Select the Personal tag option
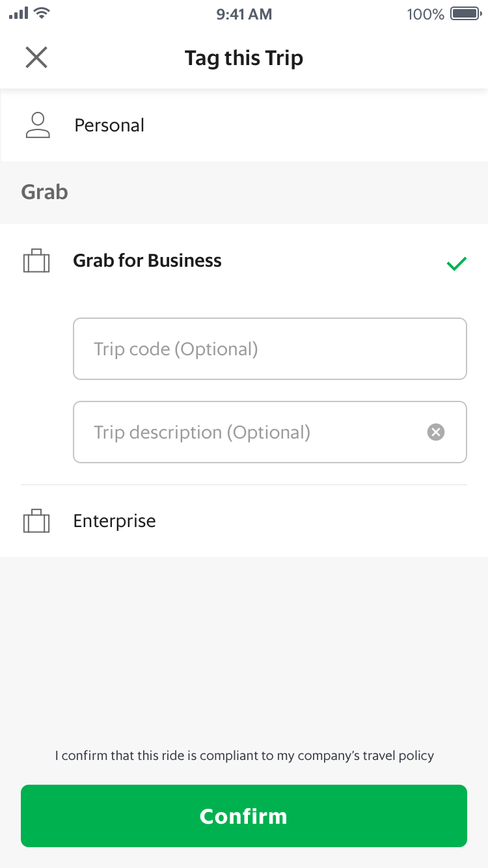This screenshot has width=488, height=868. pyautogui.click(x=109, y=125)
